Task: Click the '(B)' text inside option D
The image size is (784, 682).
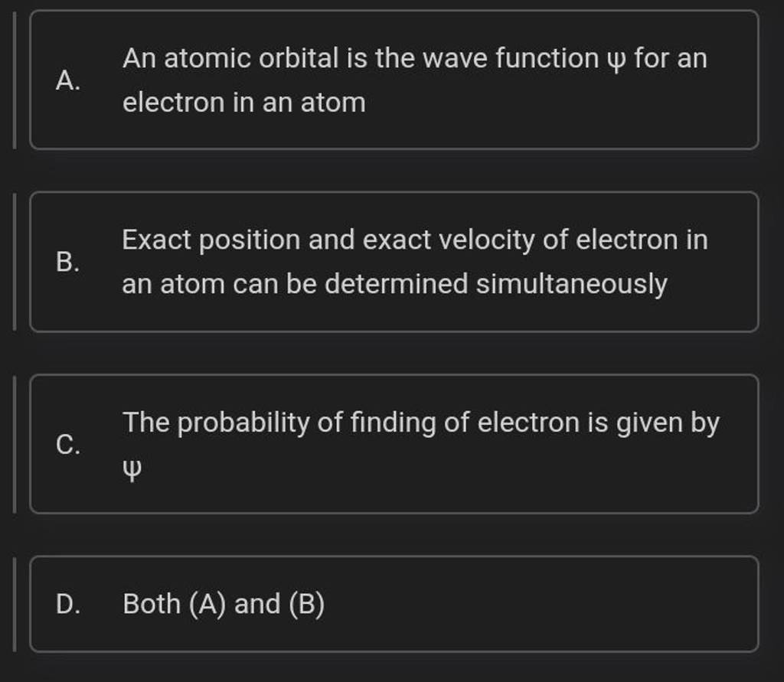Action: [307, 605]
